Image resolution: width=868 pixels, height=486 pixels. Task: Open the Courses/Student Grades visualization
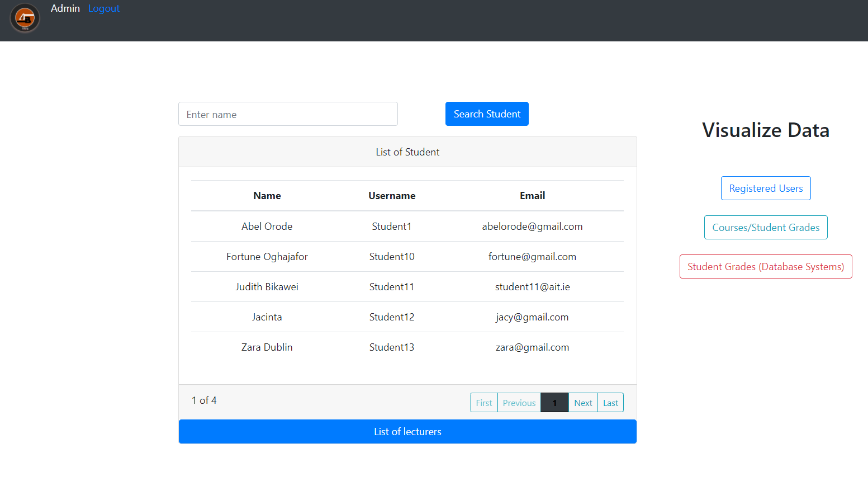[765, 227]
